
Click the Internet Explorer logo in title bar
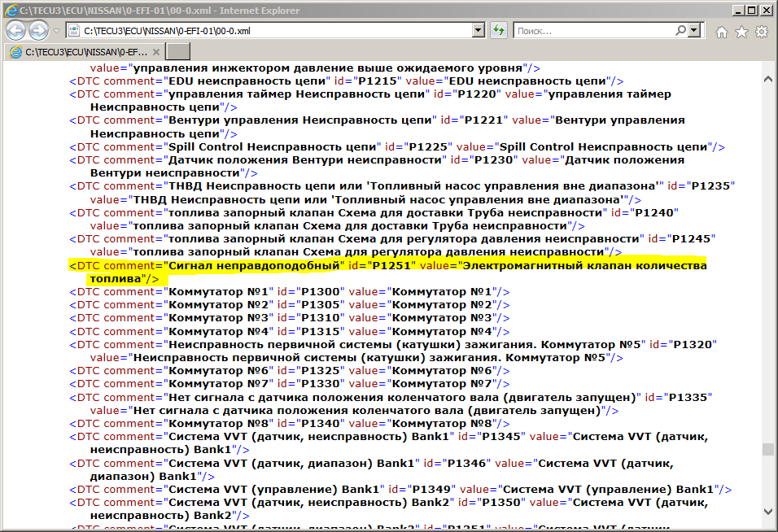pos(10,10)
